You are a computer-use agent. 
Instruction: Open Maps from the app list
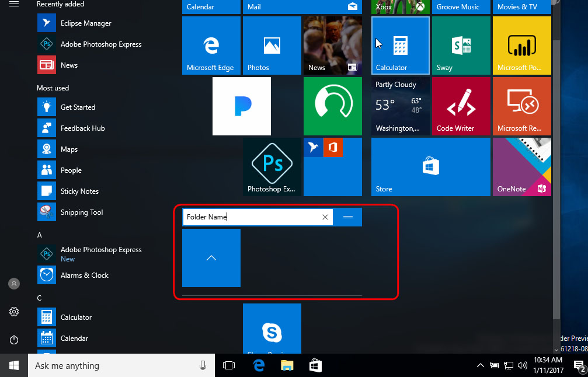tap(58, 149)
